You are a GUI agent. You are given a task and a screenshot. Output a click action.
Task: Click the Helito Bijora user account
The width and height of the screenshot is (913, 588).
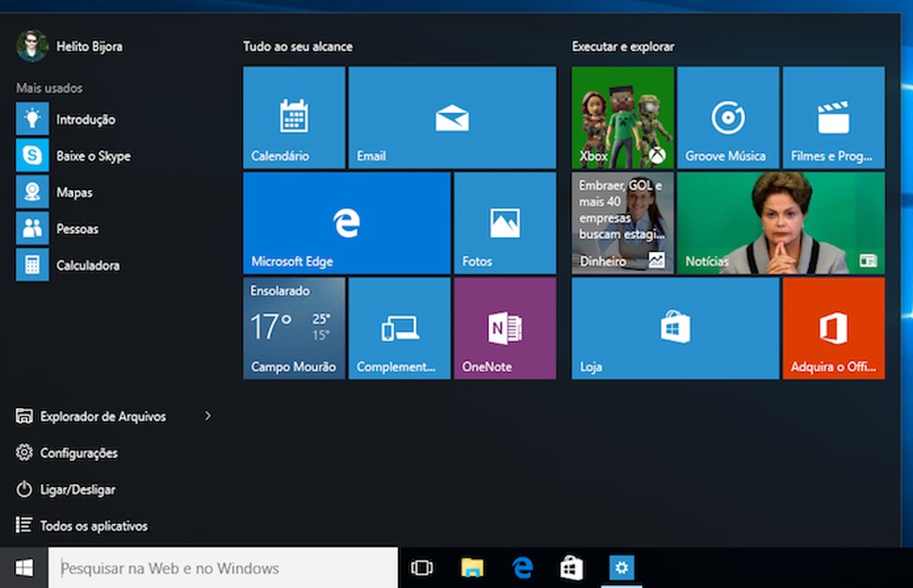click(88, 46)
